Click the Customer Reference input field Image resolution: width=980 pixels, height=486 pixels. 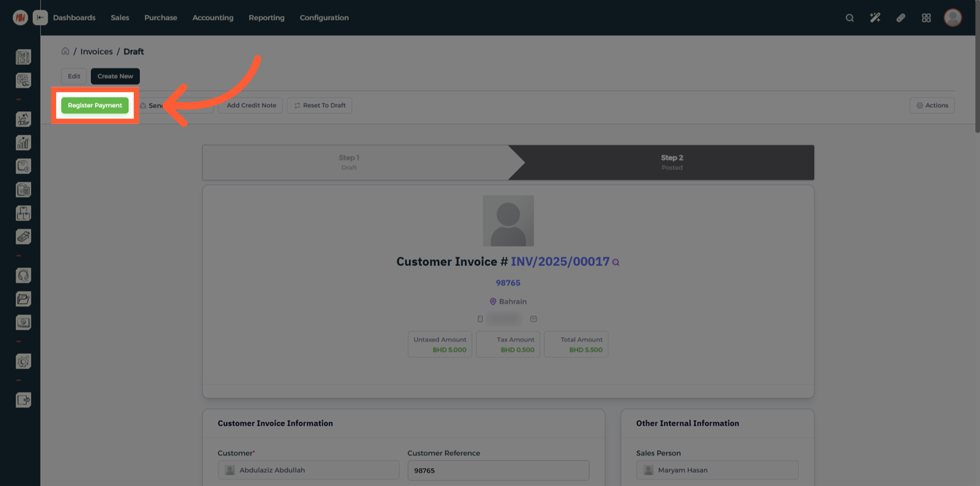click(x=498, y=470)
